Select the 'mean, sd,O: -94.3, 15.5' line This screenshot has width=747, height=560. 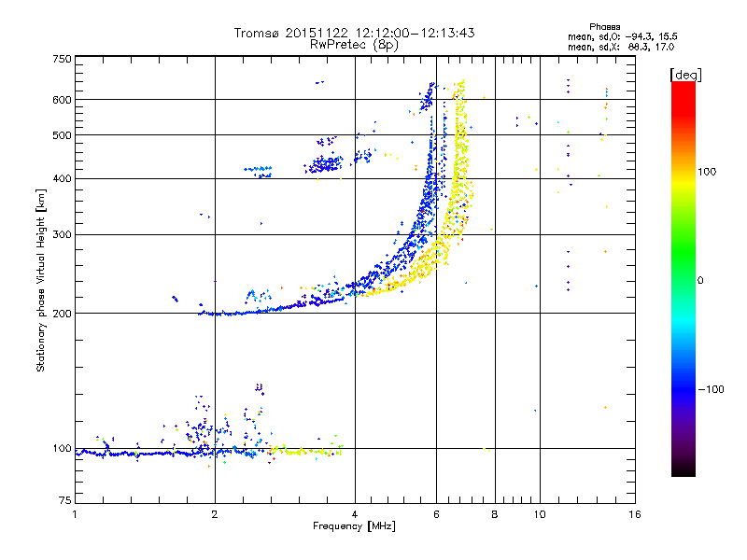[622, 36]
